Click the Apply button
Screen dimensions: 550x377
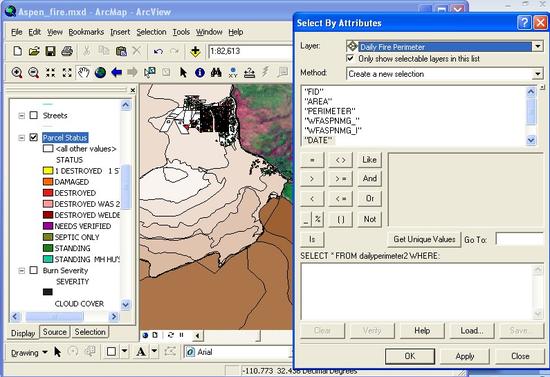[465, 356]
